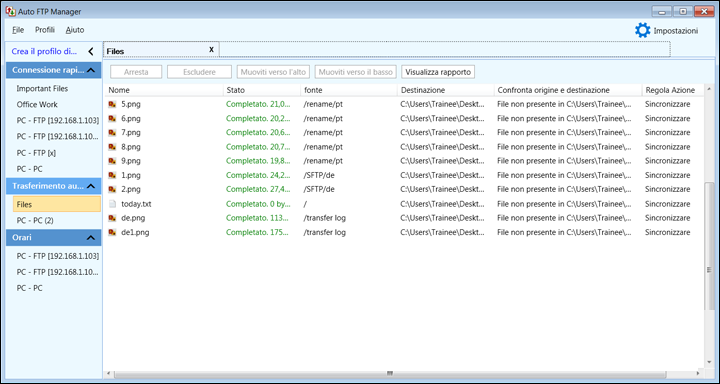720x384 pixels.
Task: Sort by the fonte column header
Action: pos(349,90)
